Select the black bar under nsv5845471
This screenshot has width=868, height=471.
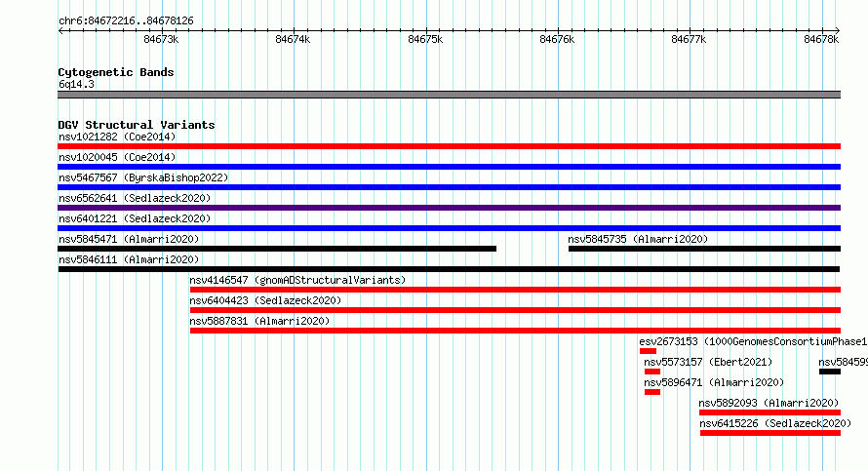(277, 249)
